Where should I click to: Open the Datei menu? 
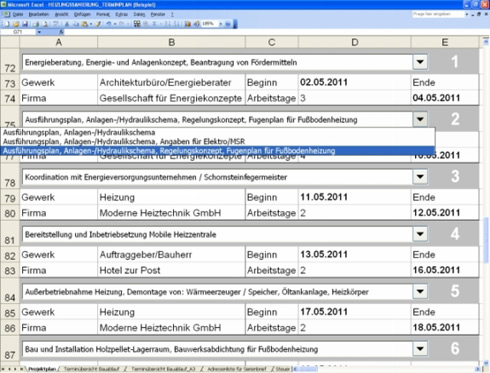[x=18, y=14]
